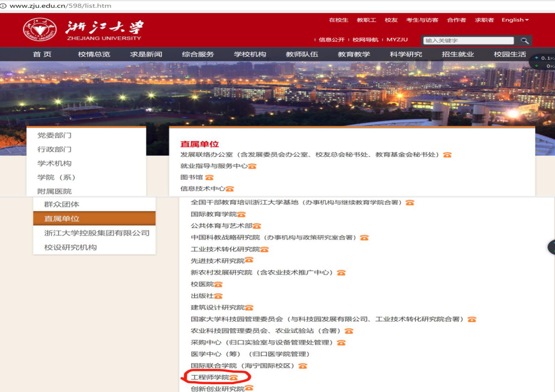Click phone icon beside 国家大学科技园管理委员会
Image resolution: width=555 pixels, height=392 pixels.
tap(472, 319)
